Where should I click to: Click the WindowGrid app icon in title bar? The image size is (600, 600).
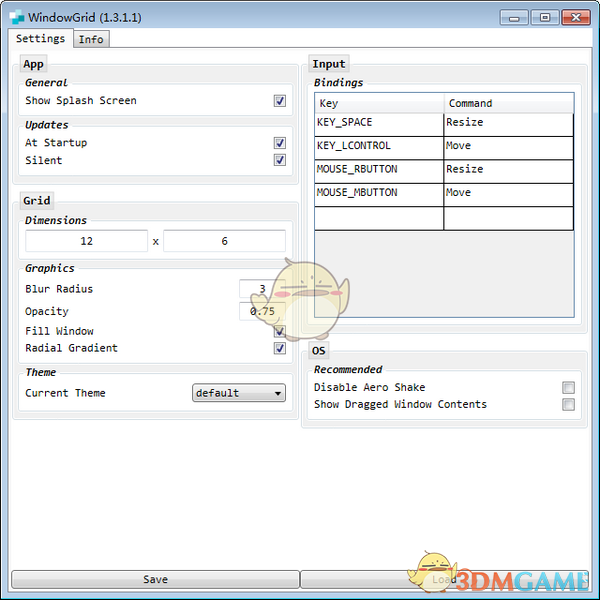click(x=16, y=18)
